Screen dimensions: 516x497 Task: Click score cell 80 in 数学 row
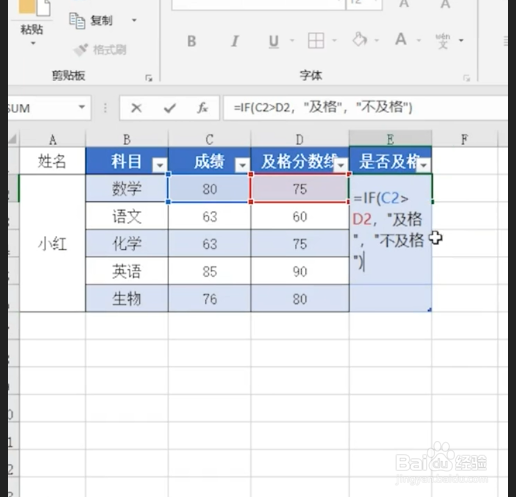[209, 189]
